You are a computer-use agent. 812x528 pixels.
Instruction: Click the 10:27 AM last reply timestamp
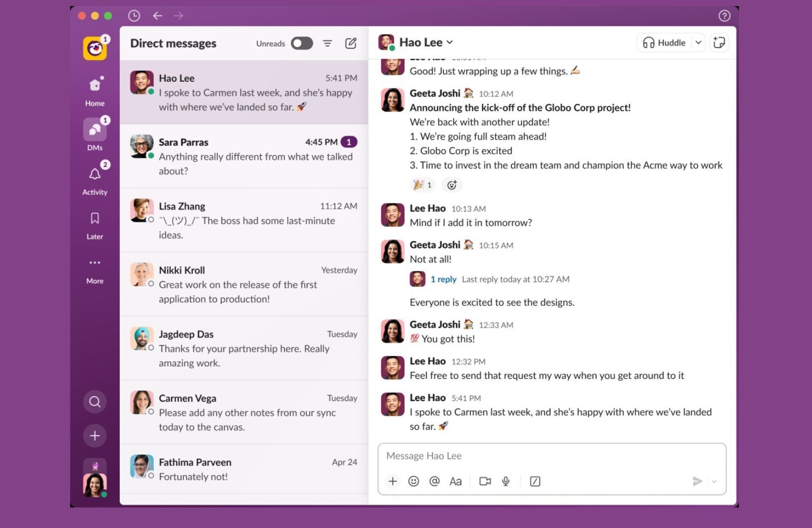(x=551, y=279)
